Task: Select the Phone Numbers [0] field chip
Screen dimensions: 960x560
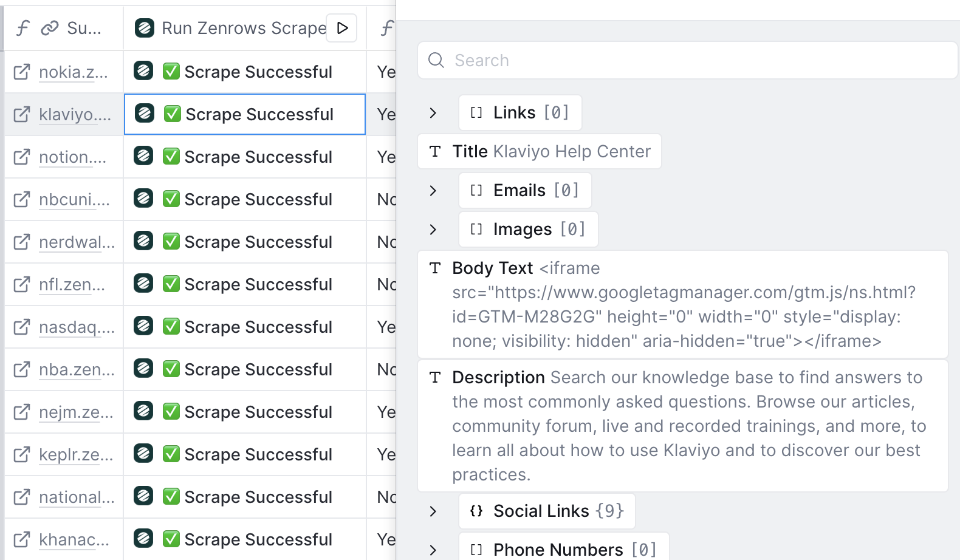Action: 564,547
